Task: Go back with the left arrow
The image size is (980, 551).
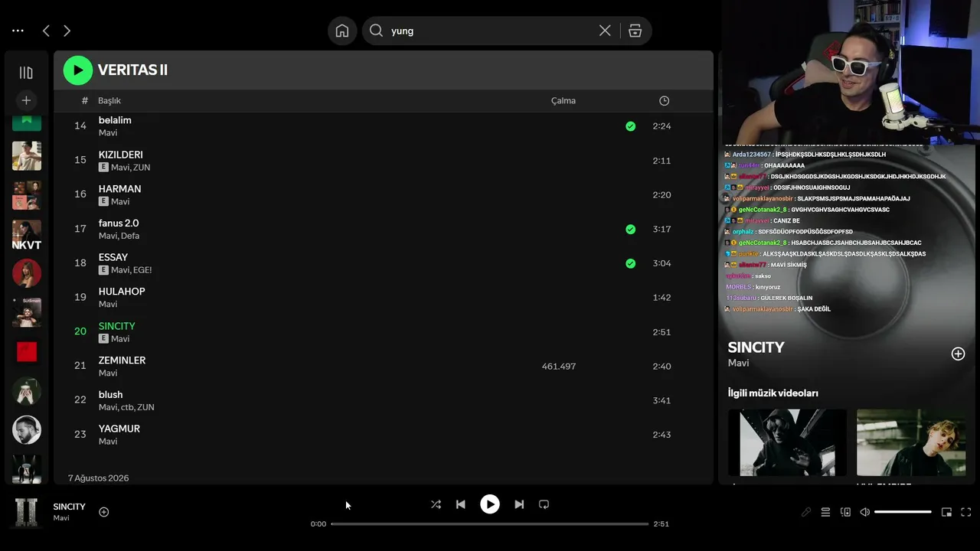Action: pos(46,31)
